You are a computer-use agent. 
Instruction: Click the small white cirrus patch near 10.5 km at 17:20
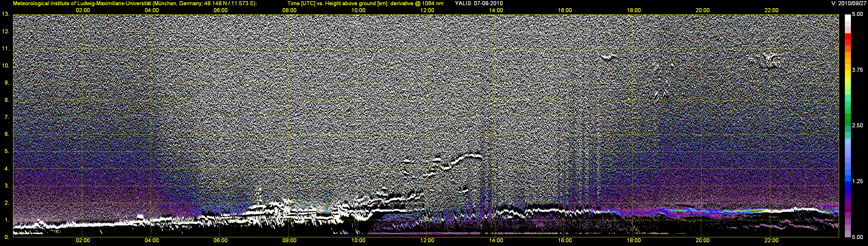click(609, 57)
